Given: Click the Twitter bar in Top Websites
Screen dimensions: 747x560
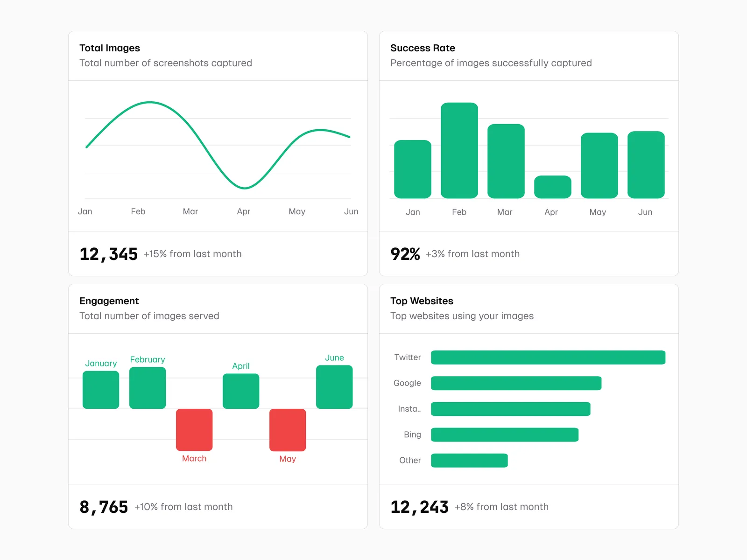Looking at the screenshot, I should point(548,357).
